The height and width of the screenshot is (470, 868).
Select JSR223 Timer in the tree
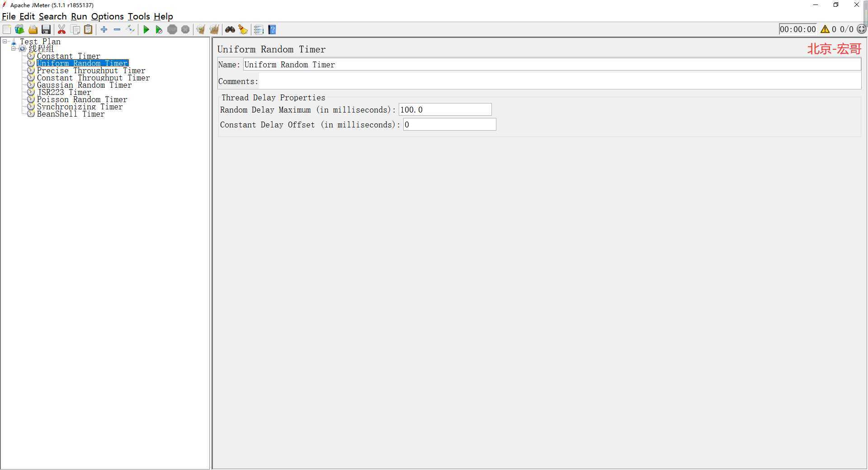click(x=64, y=92)
